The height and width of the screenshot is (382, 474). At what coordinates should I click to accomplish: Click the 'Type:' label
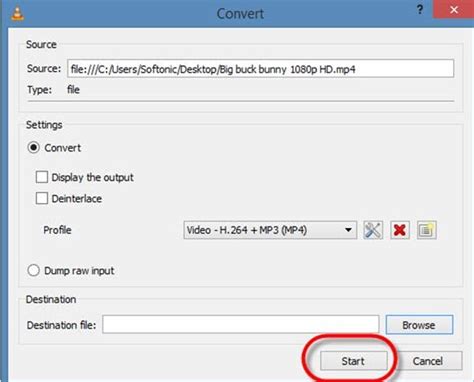[39, 90]
